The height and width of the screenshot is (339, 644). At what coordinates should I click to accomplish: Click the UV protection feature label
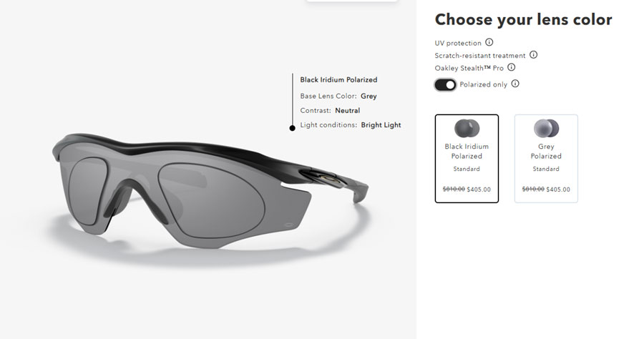(458, 43)
